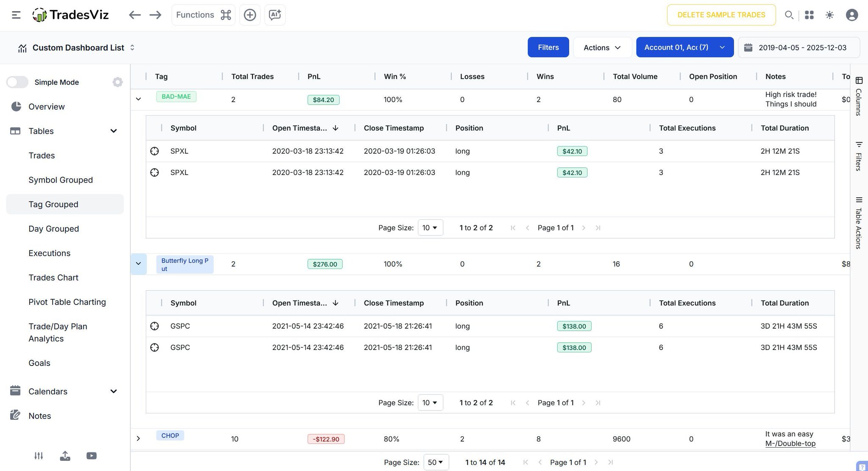Toggle the Simple Mode switch
Viewport: 868px width, 471px height.
coord(17,82)
